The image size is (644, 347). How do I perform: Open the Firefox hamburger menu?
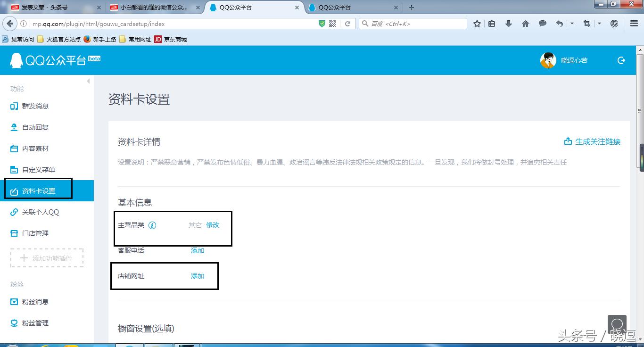coord(633,23)
